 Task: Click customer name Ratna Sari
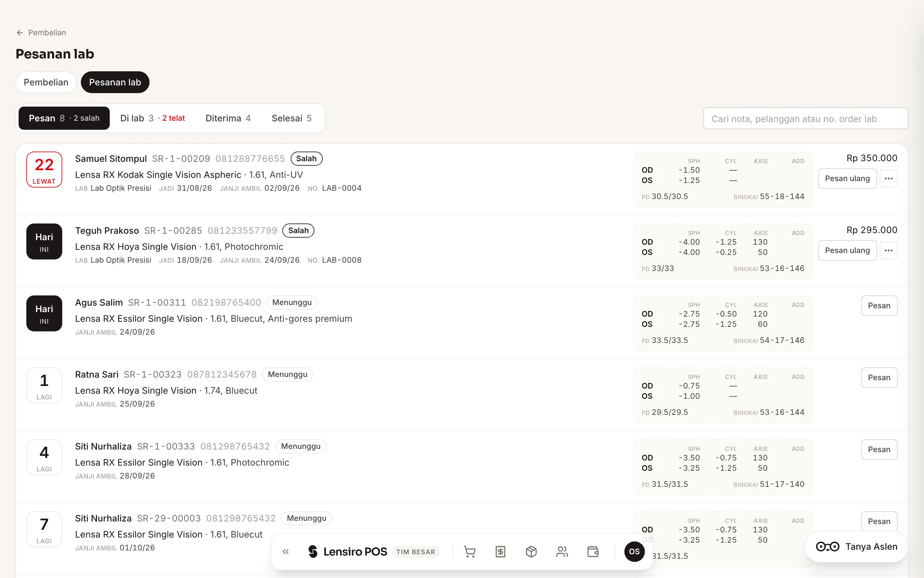click(97, 374)
